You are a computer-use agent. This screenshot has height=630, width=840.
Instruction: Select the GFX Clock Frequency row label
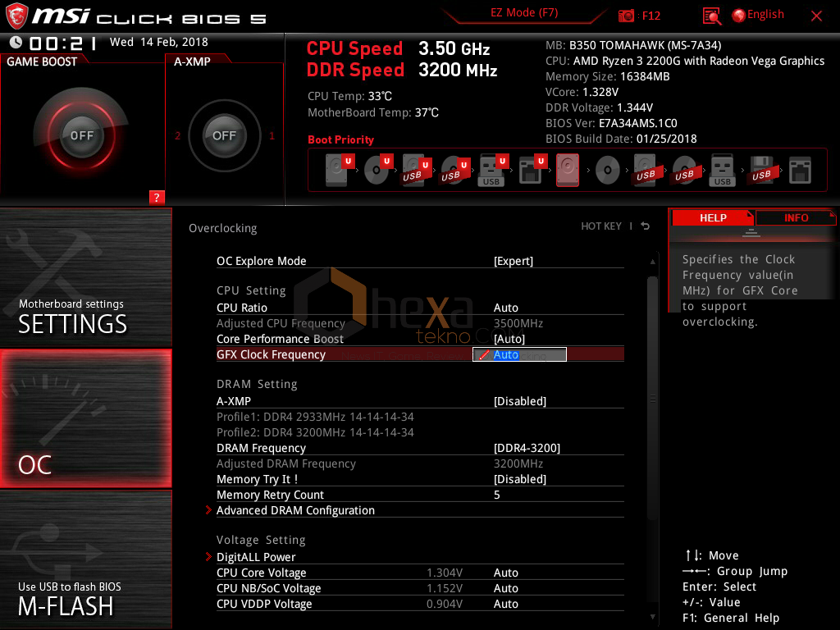pos(271,354)
